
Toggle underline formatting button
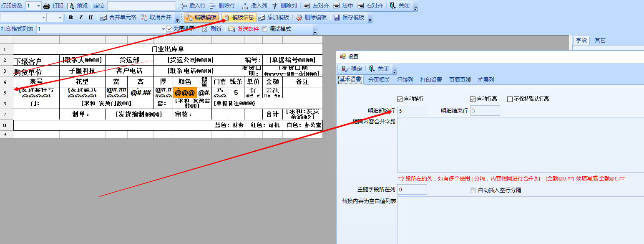(91, 18)
